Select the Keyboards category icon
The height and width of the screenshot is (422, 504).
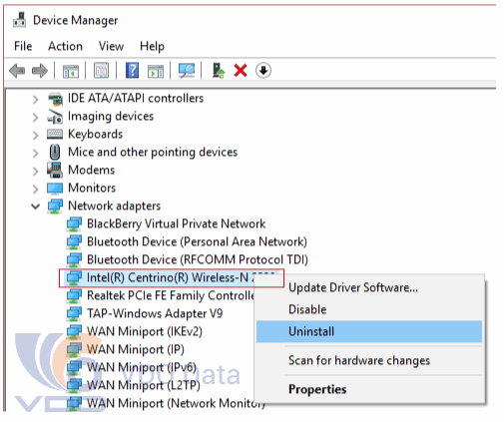coord(55,135)
